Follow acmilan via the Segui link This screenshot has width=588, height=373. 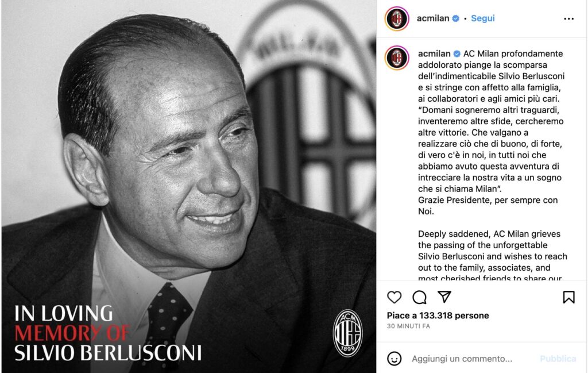pyautogui.click(x=482, y=18)
